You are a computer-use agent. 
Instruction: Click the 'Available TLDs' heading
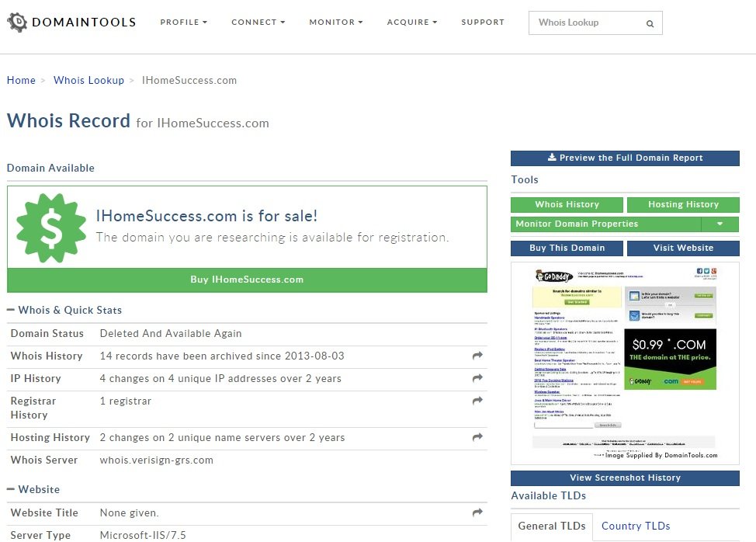click(x=548, y=495)
